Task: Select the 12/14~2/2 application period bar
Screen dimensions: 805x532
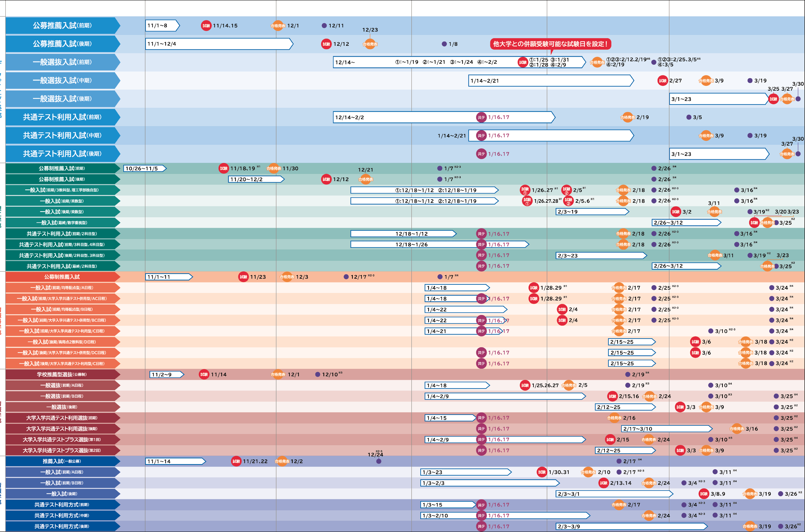Action: 444,117
